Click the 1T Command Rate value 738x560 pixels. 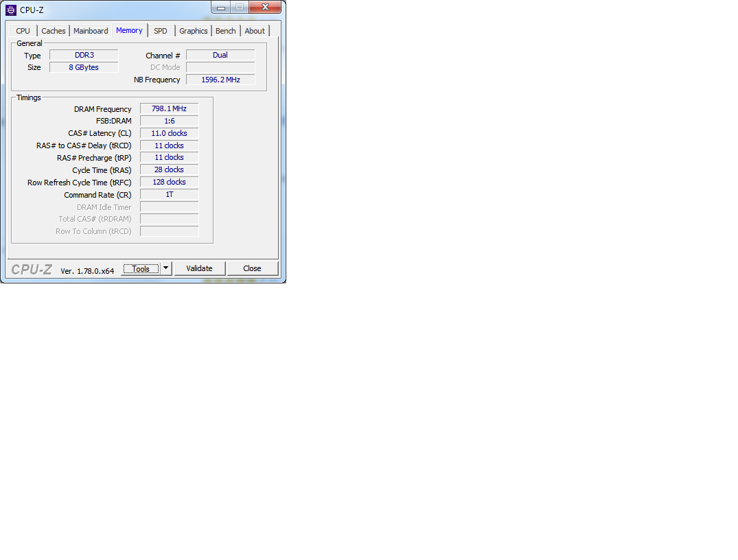click(x=169, y=194)
